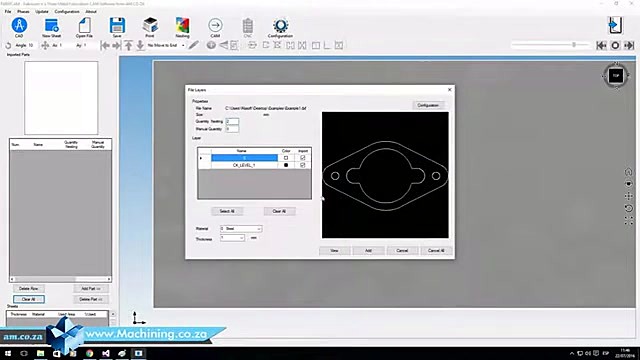Click the Quantity Nesting input field
This screenshot has width=640, height=360.
tap(232, 121)
